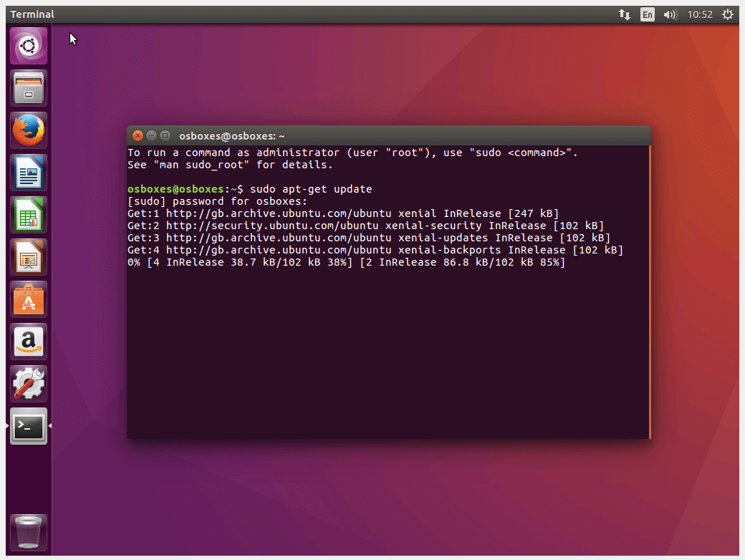Open System Settings wrench-and-gear icon
This screenshot has height=560, width=745.
pos(29,384)
